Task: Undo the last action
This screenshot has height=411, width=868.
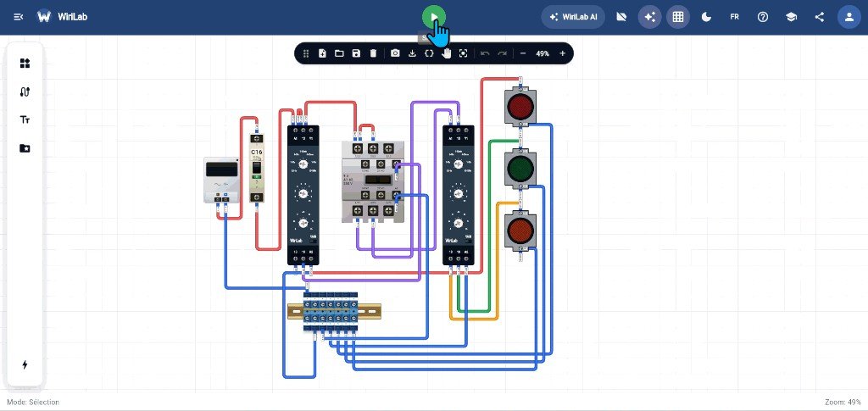Action: tap(485, 53)
